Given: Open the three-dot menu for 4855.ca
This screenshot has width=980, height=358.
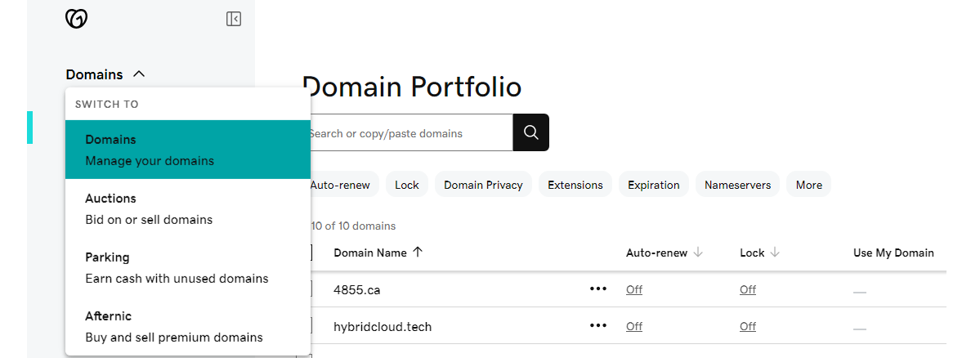Looking at the screenshot, I should [x=598, y=289].
